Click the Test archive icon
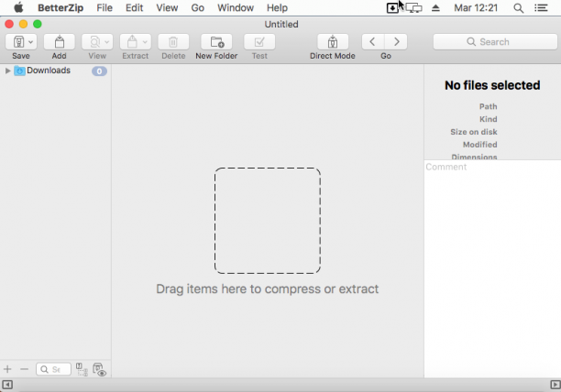Image resolution: width=561 pixels, height=392 pixels. click(x=259, y=42)
